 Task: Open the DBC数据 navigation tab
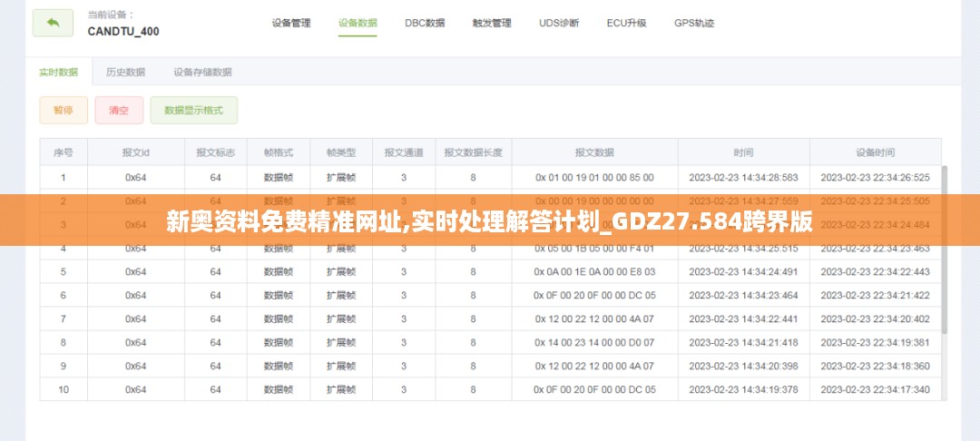tap(425, 23)
